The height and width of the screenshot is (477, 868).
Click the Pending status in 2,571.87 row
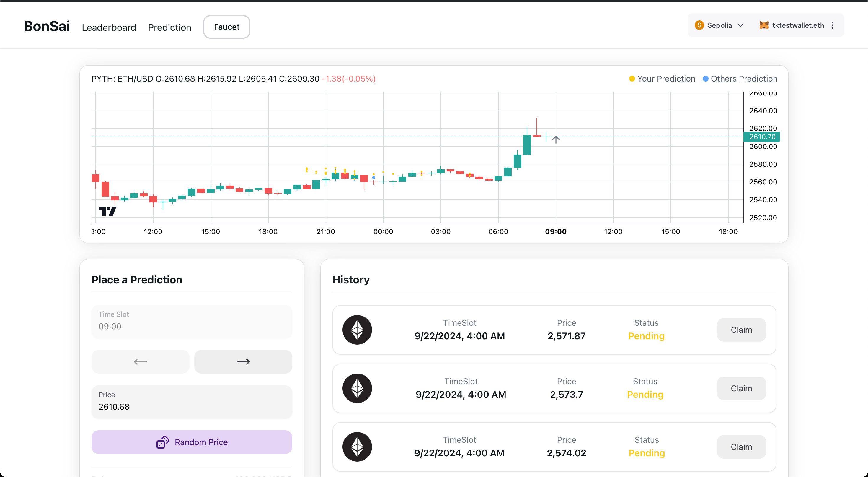(x=646, y=336)
